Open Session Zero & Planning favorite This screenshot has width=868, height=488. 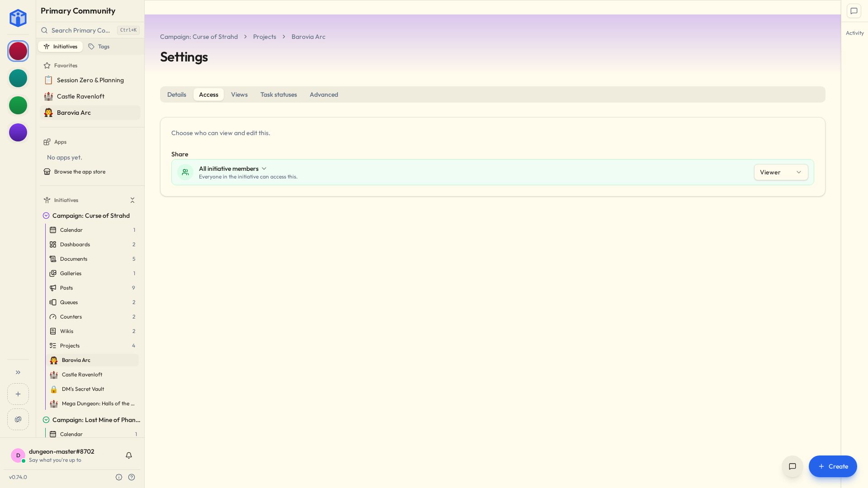pos(90,80)
